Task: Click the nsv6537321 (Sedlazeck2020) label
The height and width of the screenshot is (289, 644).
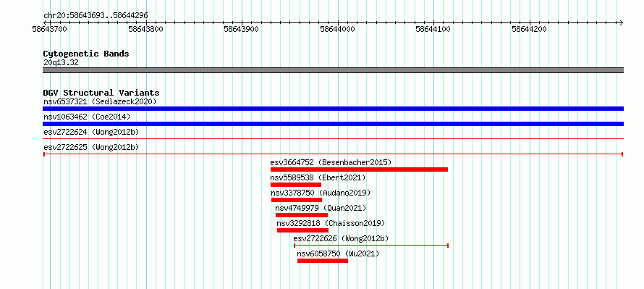Action: point(100,101)
